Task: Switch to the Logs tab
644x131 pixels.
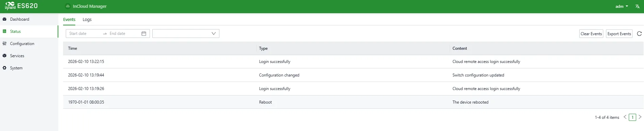Action: (87, 20)
